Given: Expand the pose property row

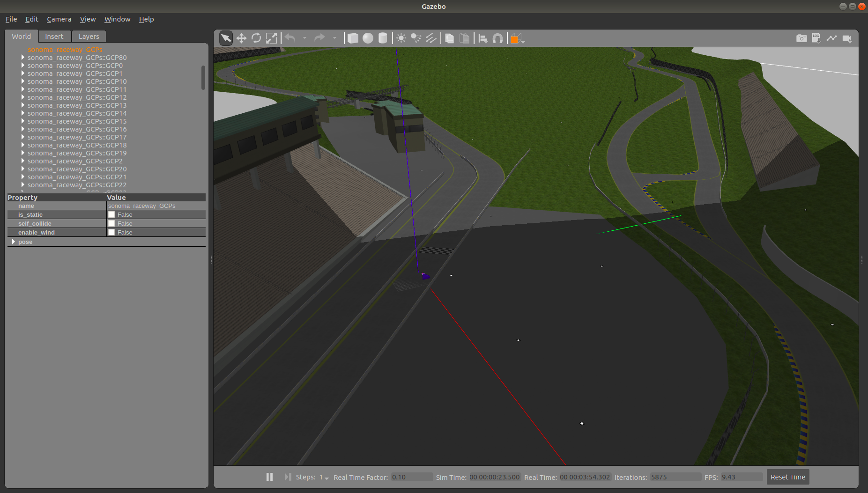Looking at the screenshot, I should 13,242.
